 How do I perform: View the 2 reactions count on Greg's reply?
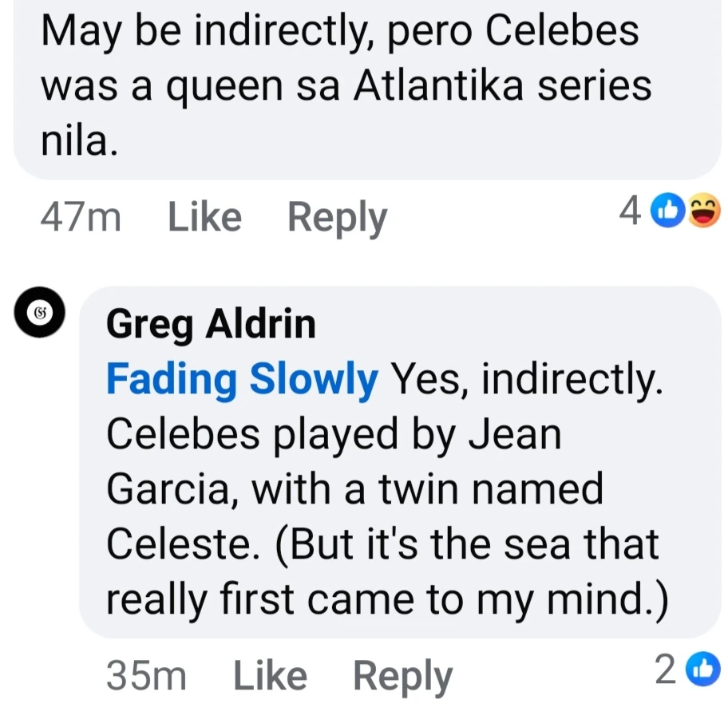click(x=665, y=670)
